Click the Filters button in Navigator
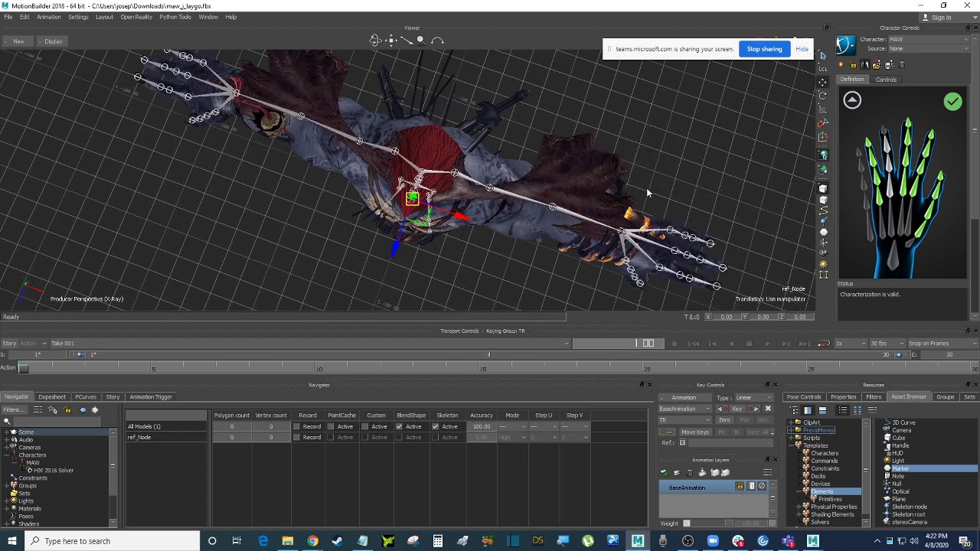The width and height of the screenshot is (980, 551). coord(15,409)
